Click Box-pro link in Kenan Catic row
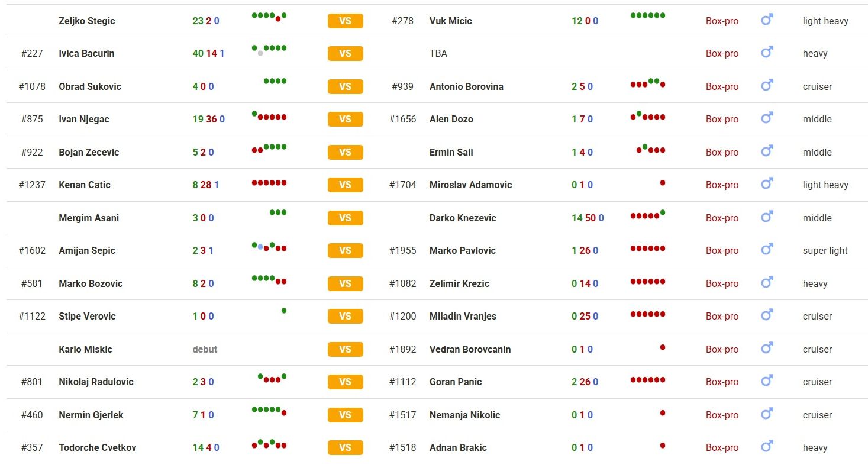Screen dimensions: 868x471 tap(722, 185)
